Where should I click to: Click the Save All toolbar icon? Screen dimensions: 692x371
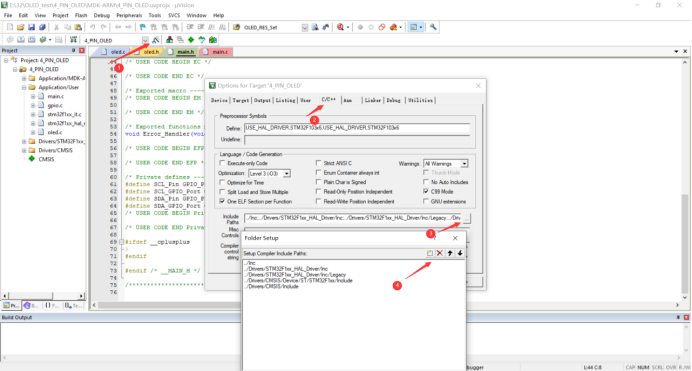tap(42, 27)
